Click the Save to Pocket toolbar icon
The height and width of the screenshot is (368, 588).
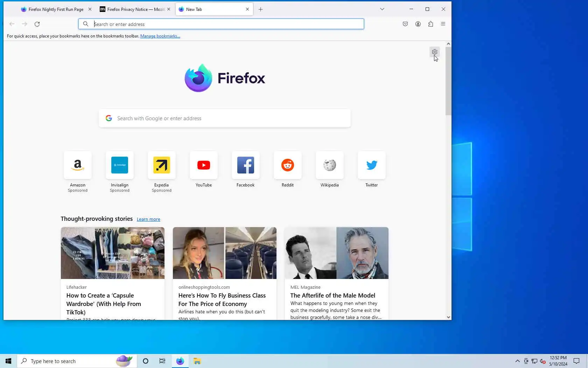405,24
